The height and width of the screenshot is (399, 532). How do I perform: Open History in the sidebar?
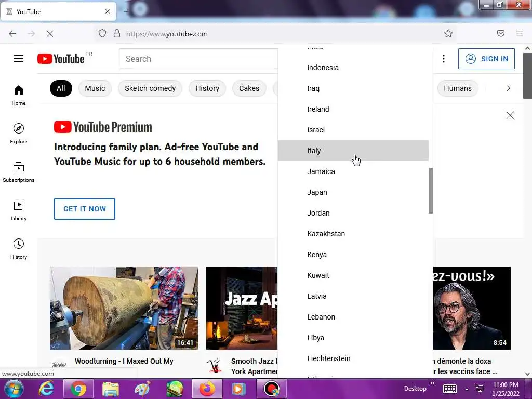point(19,249)
